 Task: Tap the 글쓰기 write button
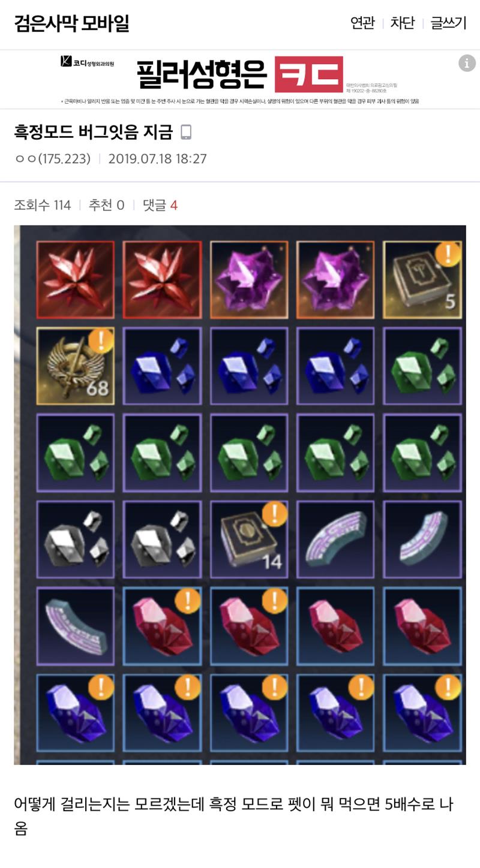tap(448, 23)
